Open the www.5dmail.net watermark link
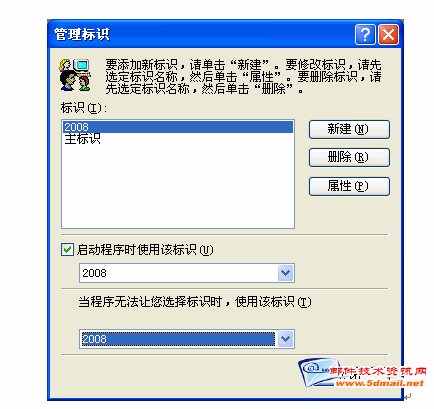This screenshot has height=409, width=434. click(380, 383)
